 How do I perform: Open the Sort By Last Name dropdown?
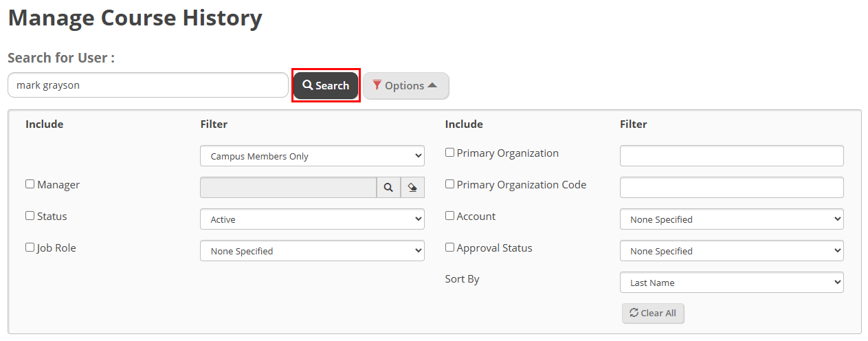(731, 283)
